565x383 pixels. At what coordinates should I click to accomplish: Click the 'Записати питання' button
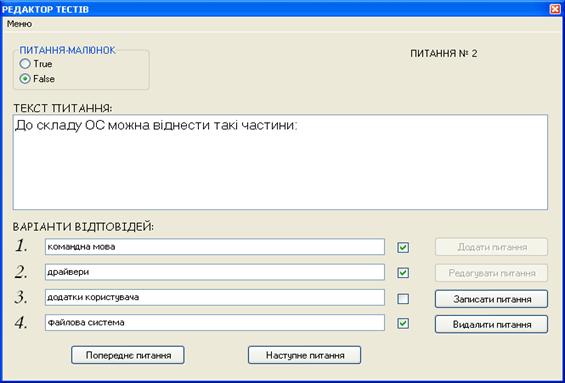pyautogui.click(x=491, y=299)
